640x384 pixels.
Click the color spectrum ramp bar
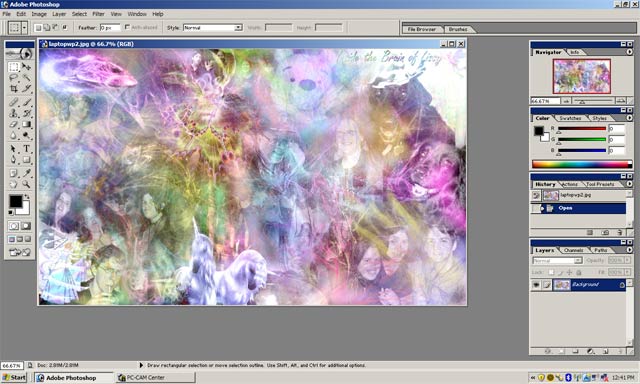coord(582,164)
